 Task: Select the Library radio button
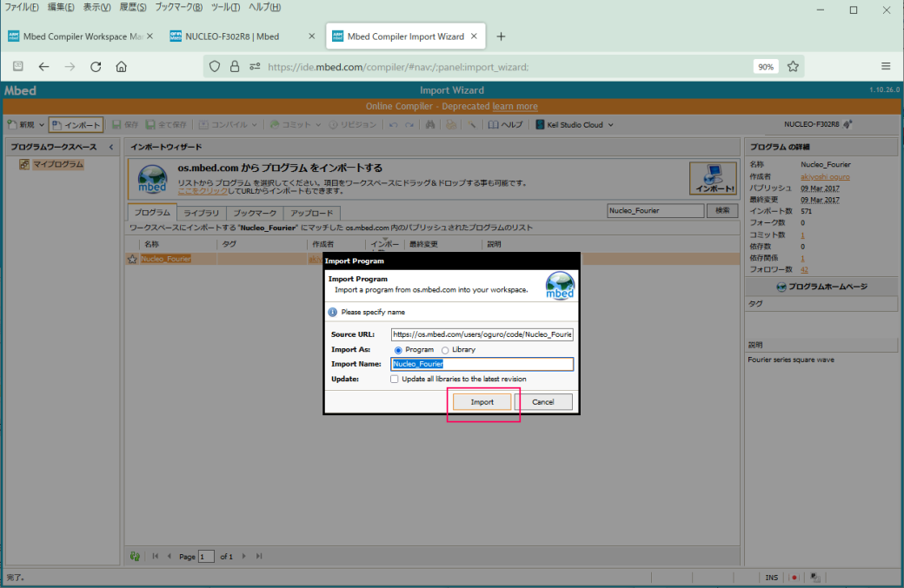tap(445, 349)
